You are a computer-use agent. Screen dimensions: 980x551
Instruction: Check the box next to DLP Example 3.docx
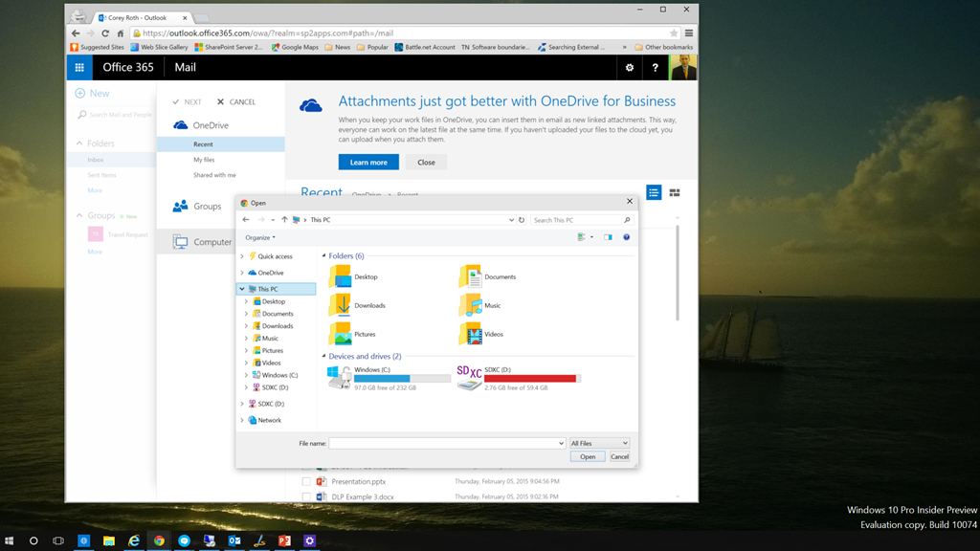point(306,497)
